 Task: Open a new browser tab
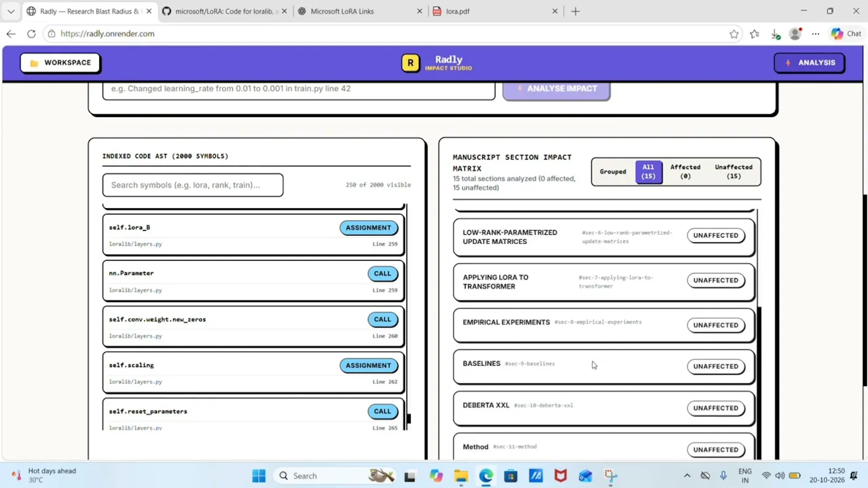coord(576,11)
